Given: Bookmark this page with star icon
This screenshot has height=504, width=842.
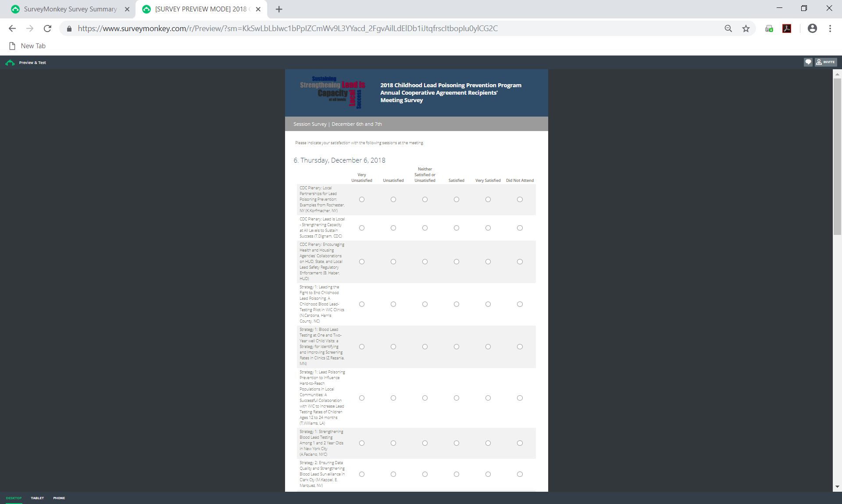Looking at the screenshot, I should point(746,28).
